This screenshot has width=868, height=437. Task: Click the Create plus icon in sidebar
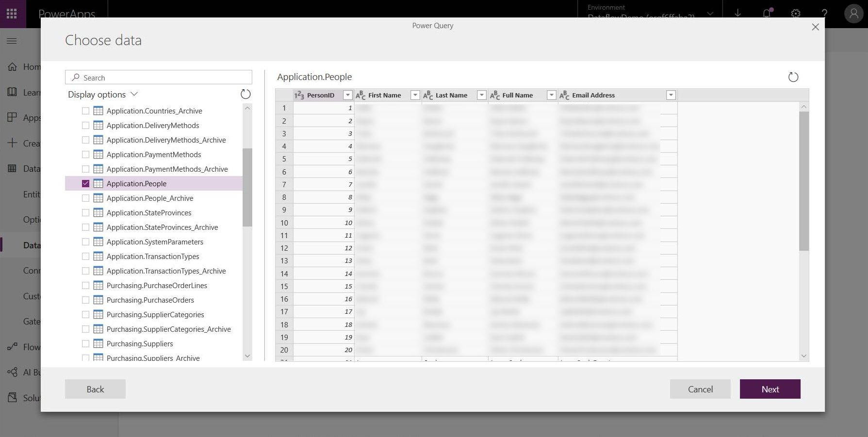coord(12,143)
